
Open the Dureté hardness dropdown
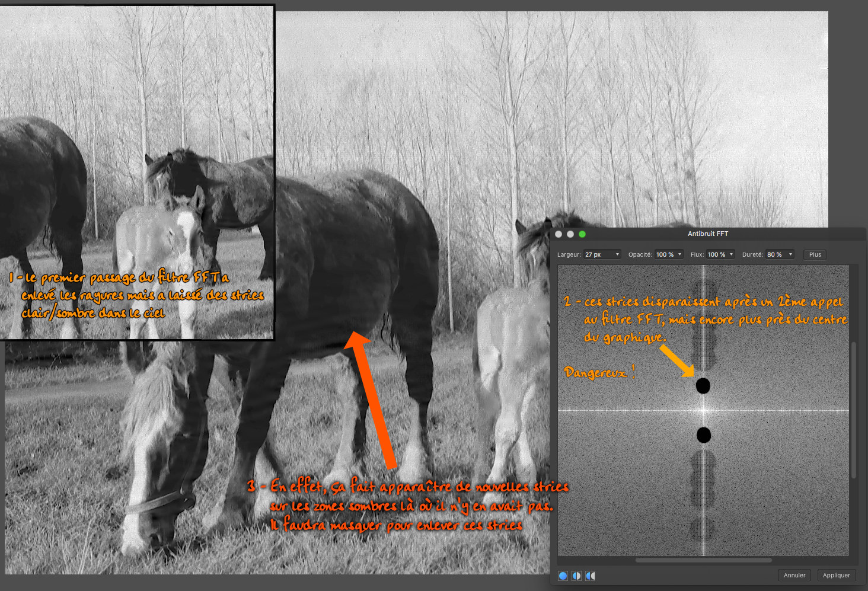click(780, 254)
